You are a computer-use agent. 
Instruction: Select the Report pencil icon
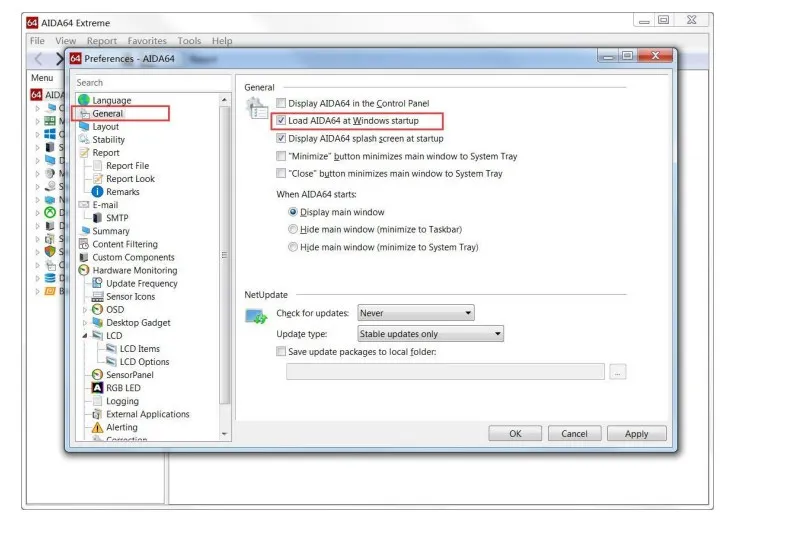[x=84, y=153]
